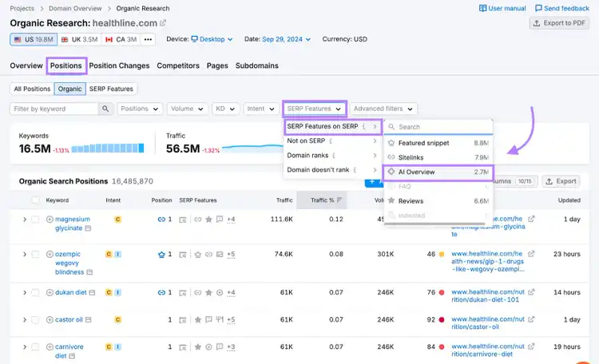Add ozempic wegovy blindness to list

[50, 254]
